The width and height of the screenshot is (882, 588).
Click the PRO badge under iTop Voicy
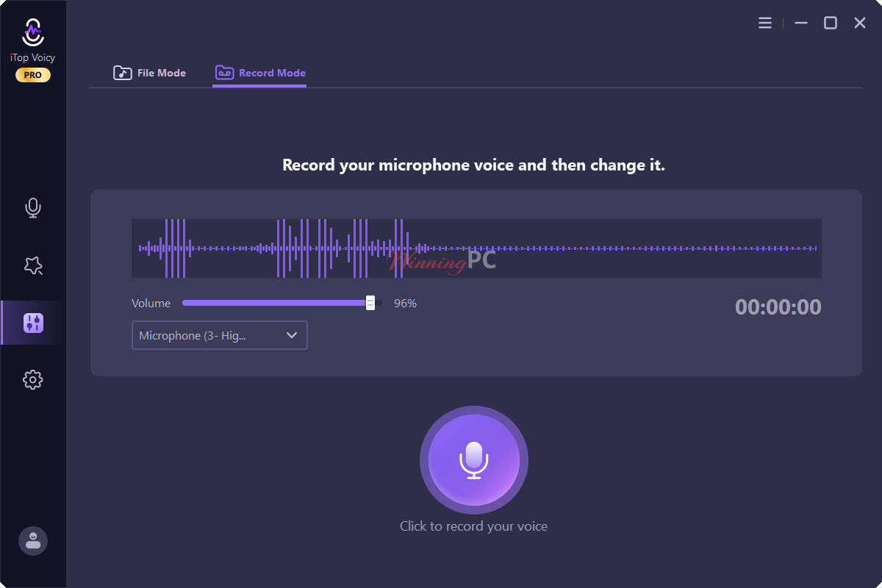tap(33, 75)
